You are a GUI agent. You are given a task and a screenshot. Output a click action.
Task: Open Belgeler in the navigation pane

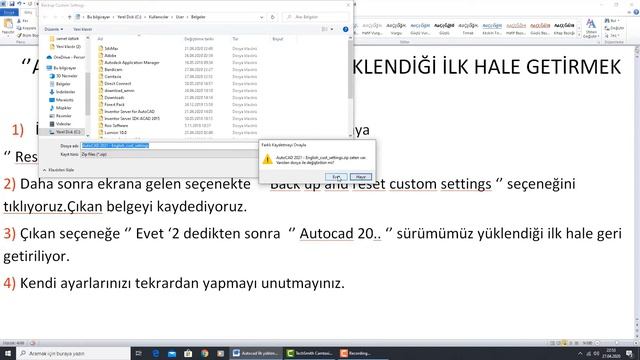(60, 84)
